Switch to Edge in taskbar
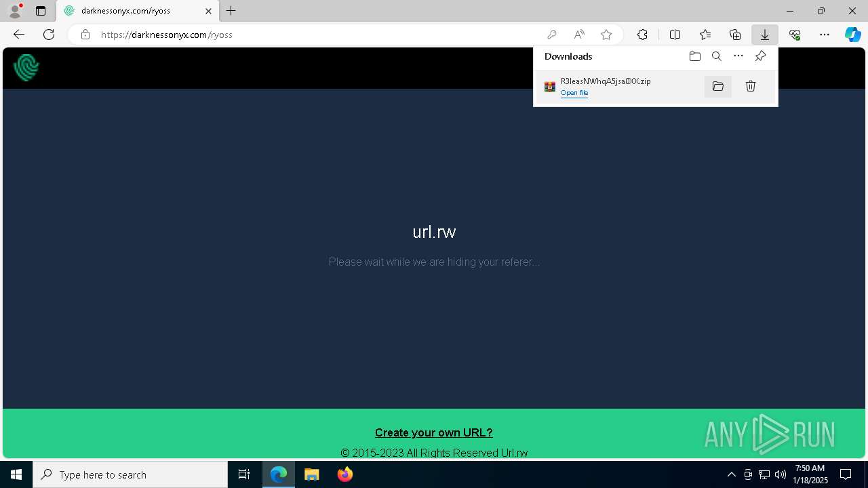The width and height of the screenshot is (868, 488). click(x=279, y=474)
